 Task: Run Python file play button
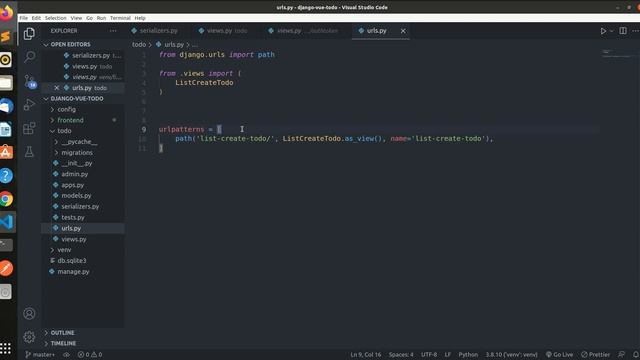click(603, 31)
